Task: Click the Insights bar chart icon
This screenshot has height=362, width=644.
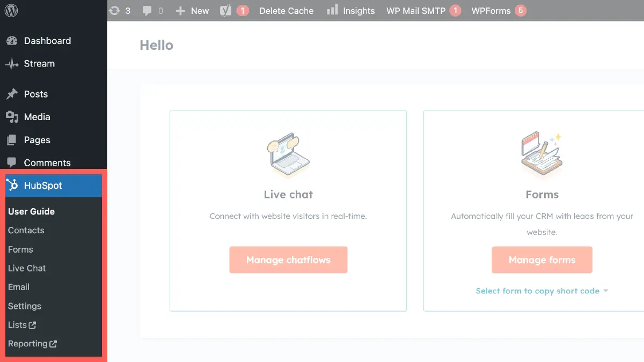Action: 332,10
